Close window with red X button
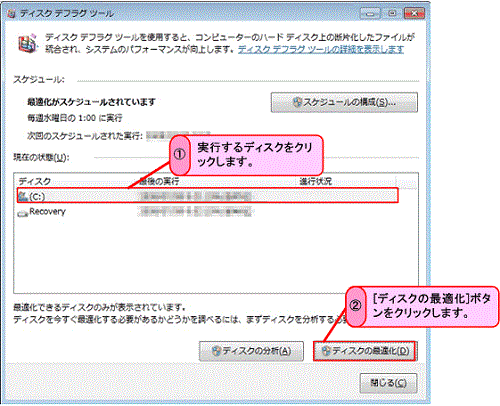Screen dimensions: 500x406 click(x=414, y=14)
